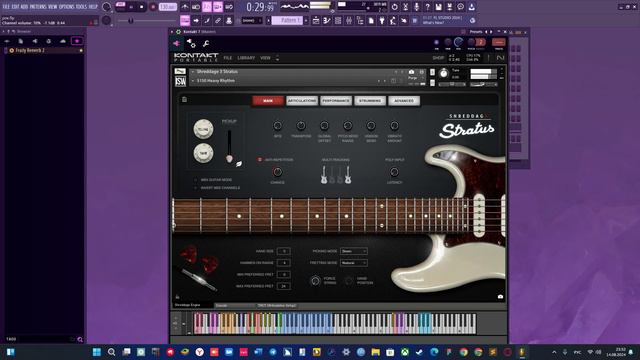Open Kontakt VIEW menu
Screen dimensions: 640x360
coord(265,58)
